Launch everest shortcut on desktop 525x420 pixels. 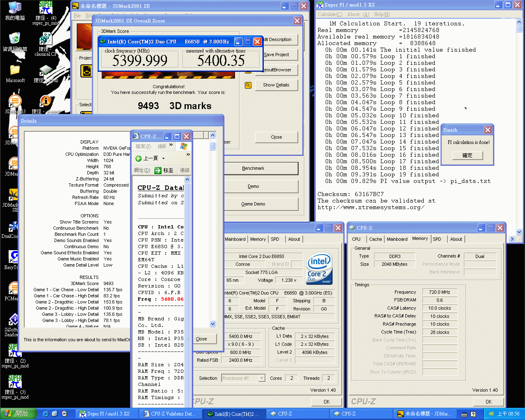click(x=46, y=104)
